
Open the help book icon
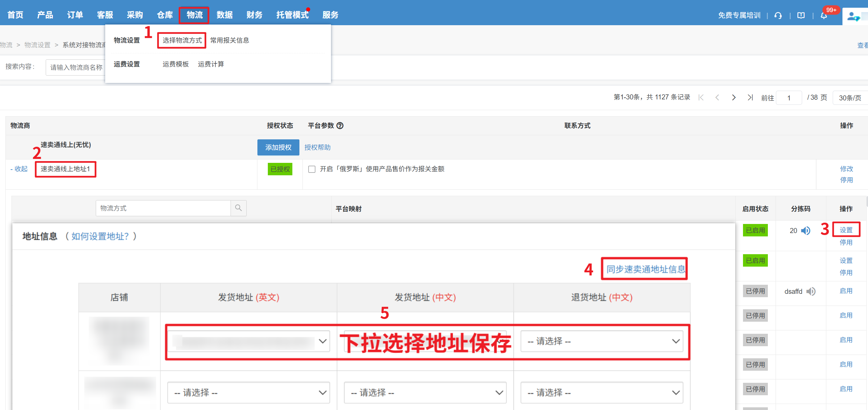click(801, 15)
